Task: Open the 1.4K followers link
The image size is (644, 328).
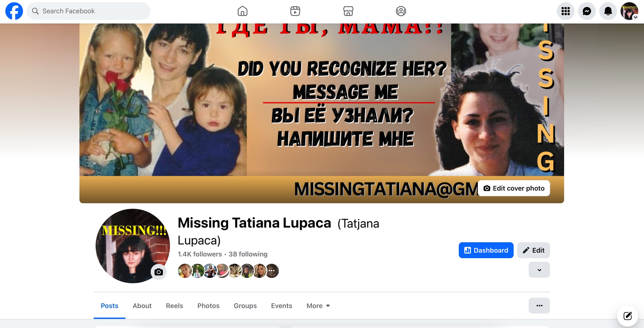Action: (x=199, y=254)
